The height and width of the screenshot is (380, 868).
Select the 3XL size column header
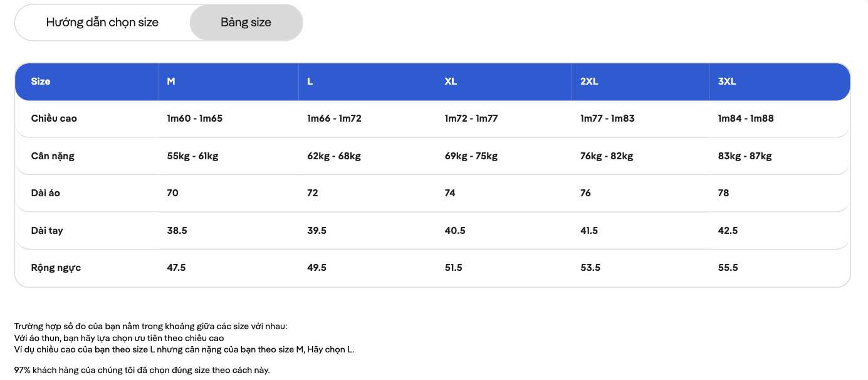(x=728, y=81)
